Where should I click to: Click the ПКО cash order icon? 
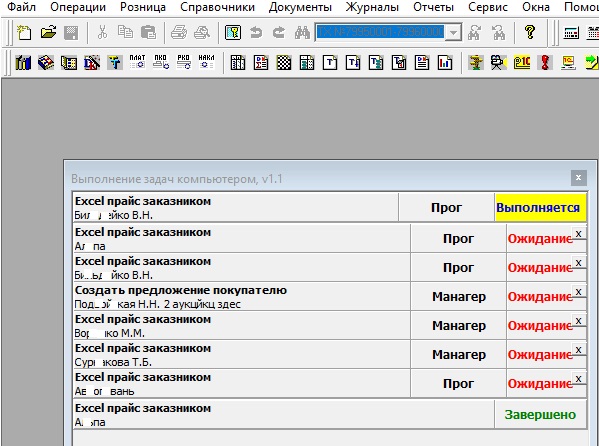tap(160, 62)
